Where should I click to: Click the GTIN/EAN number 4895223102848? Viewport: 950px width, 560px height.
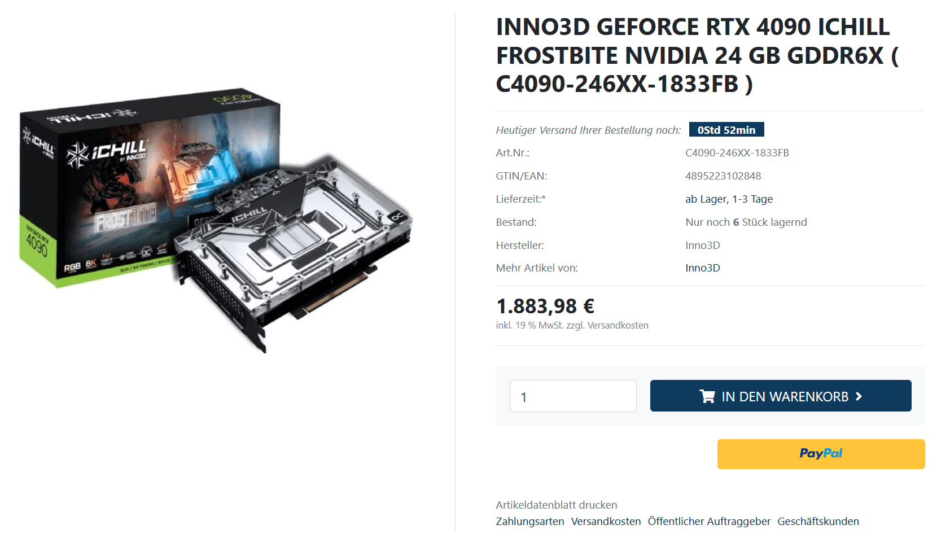tap(723, 176)
